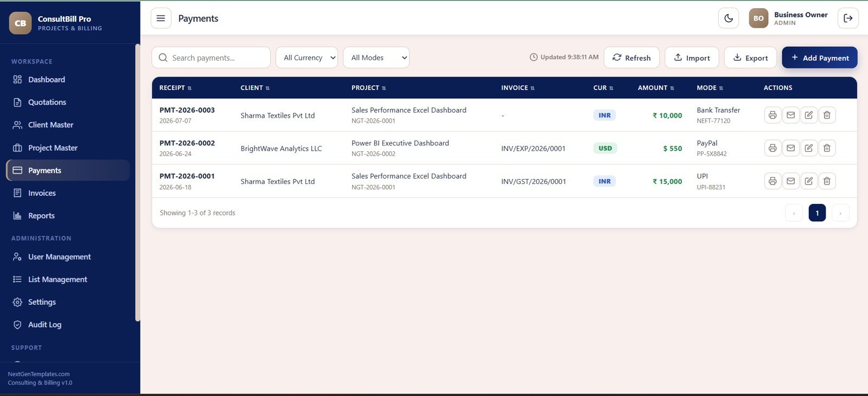Toggle the sidebar hamburger menu
The image size is (868, 396).
coord(161,18)
